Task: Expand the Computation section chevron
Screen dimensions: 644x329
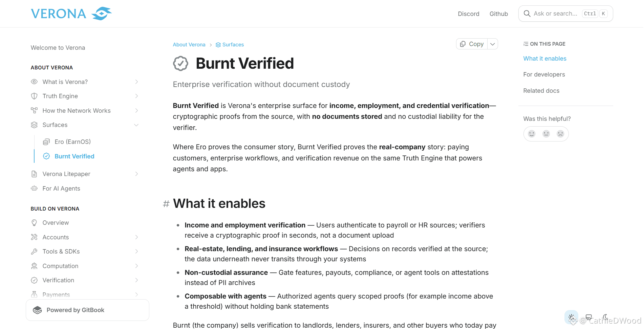Action: 136,266
